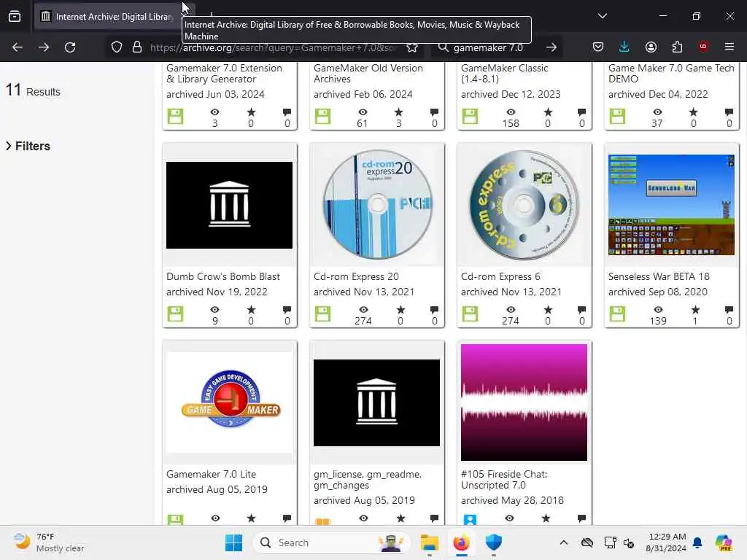Viewport: 747px width, 560px height.
Task: Open the weather widget 76°F
Action: [x=49, y=542]
